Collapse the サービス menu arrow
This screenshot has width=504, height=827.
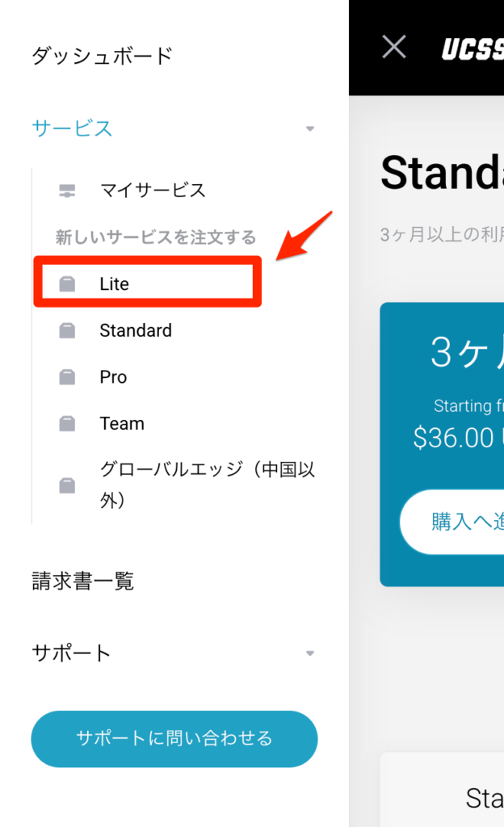[x=310, y=128]
